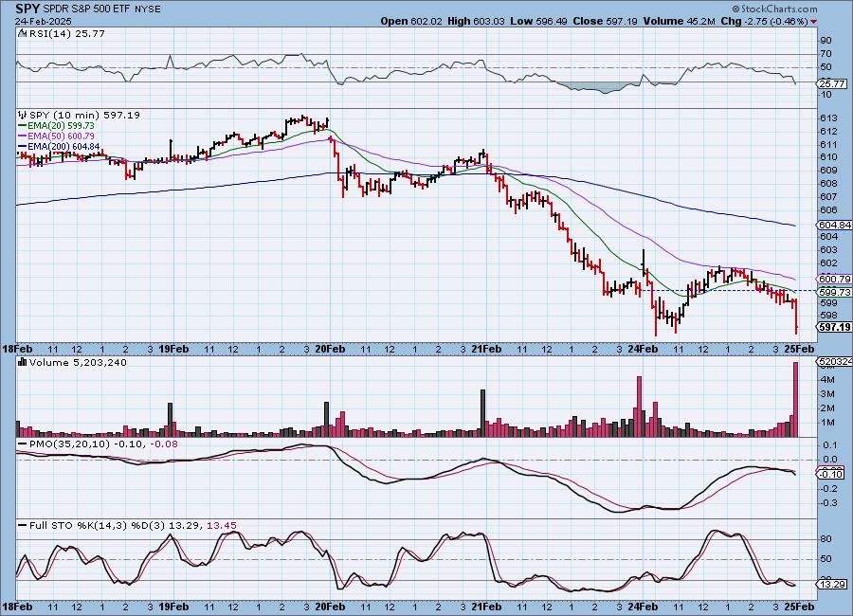Viewport: 853px width, 616px height.
Task: Click the volume bars icon beside Volume label
Action: 23,362
